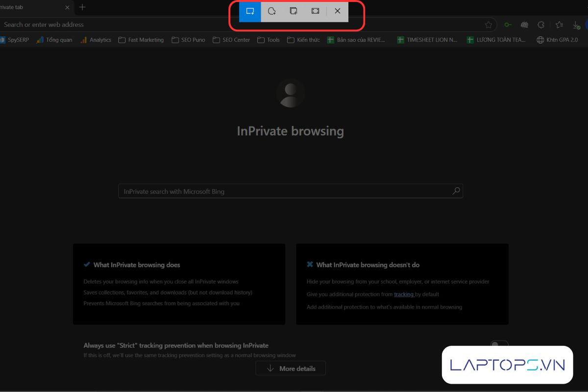Viewport: 588px width, 392px height.
Task: Open the SEOquake extension icon
Action: pos(524,24)
